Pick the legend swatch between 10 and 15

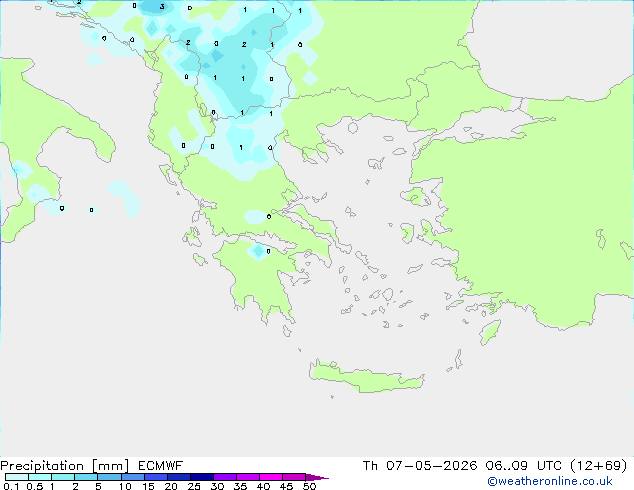click(x=133, y=477)
